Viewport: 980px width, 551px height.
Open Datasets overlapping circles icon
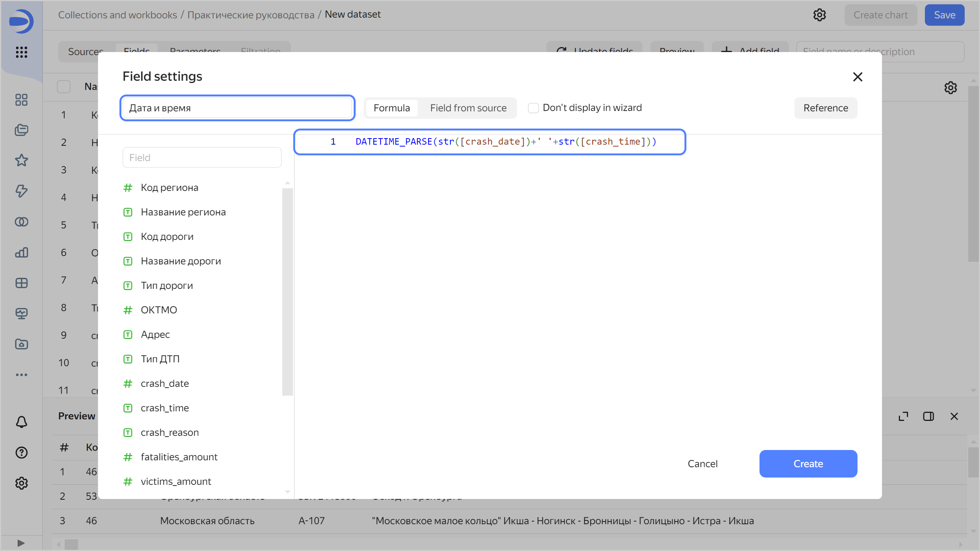point(21,222)
